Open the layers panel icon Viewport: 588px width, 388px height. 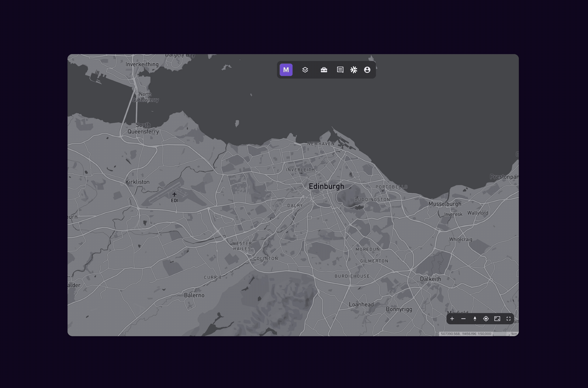click(x=305, y=70)
